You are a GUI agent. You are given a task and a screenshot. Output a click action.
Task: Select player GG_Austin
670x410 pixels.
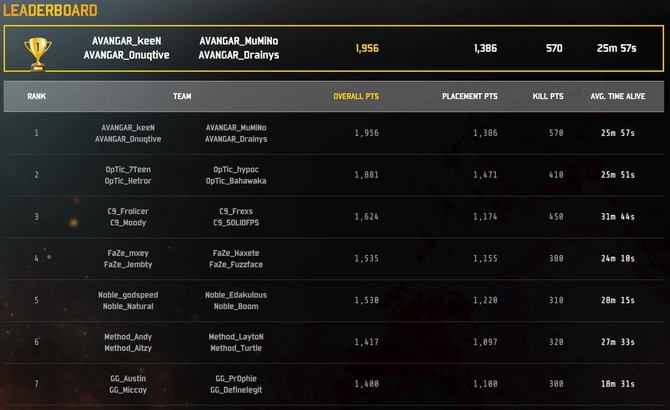(x=128, y=379)
